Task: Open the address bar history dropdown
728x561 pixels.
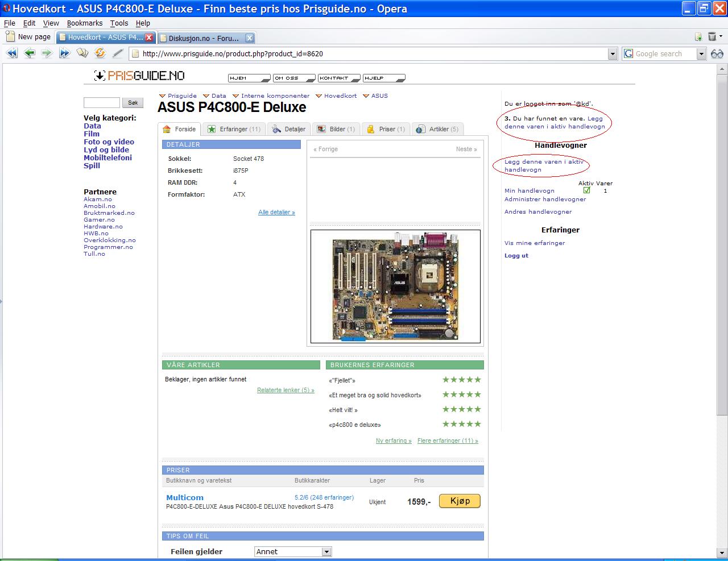Action: tap(613, 54)
